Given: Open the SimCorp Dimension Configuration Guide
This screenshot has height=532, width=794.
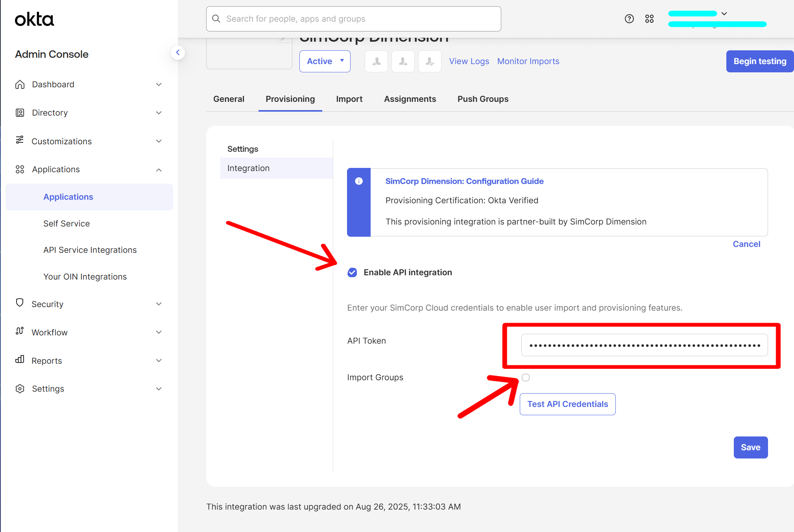Looking at the screenshot, I should (x=464, y=181).
